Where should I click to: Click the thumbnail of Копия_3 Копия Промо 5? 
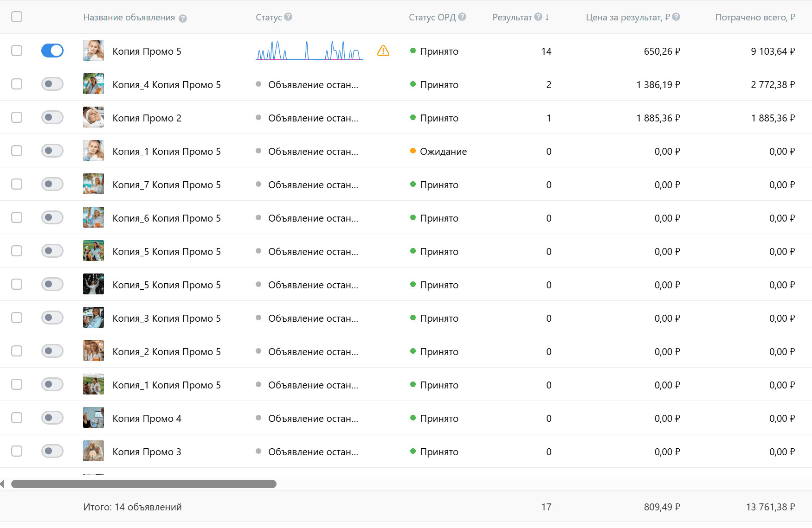tap(93, 318)
